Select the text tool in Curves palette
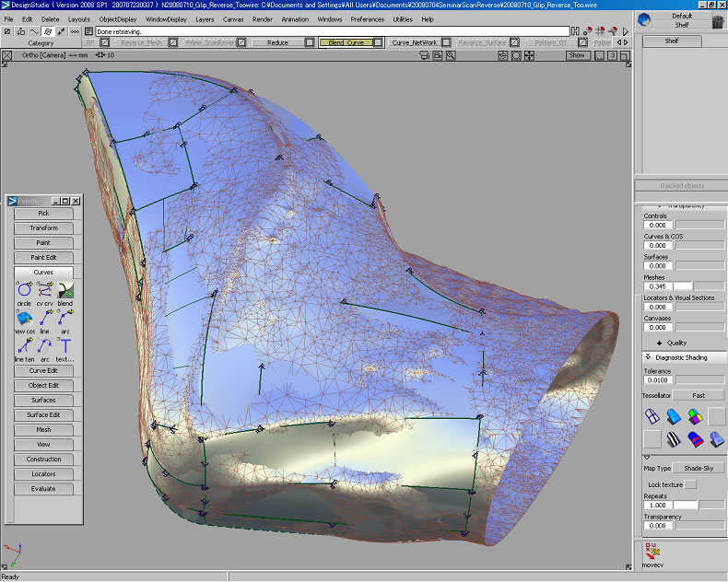The width and height of the screenshot is (728, 582). (x=65, y=346)
